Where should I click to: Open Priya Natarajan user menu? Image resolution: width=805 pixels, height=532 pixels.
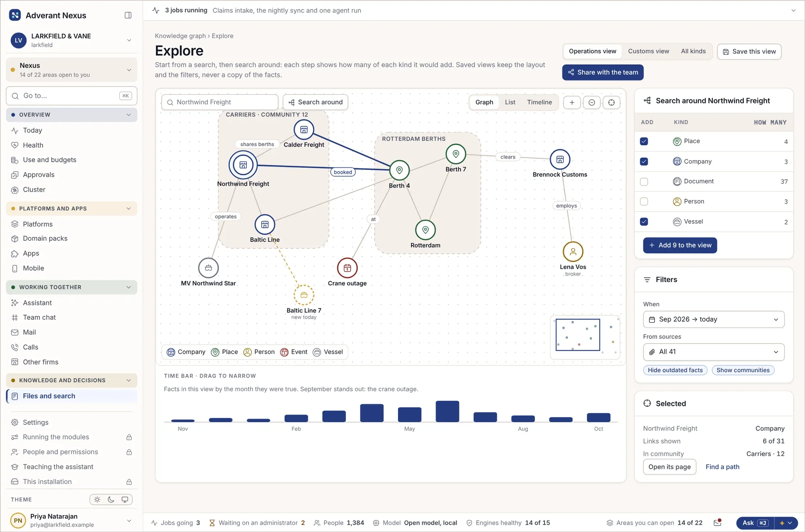[x=72, y=520]
